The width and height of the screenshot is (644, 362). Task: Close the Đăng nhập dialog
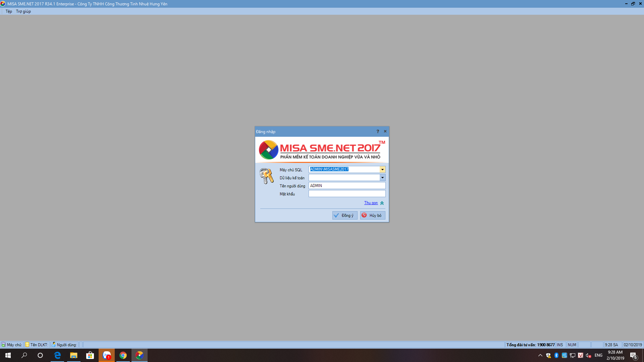tap(385, 131)
